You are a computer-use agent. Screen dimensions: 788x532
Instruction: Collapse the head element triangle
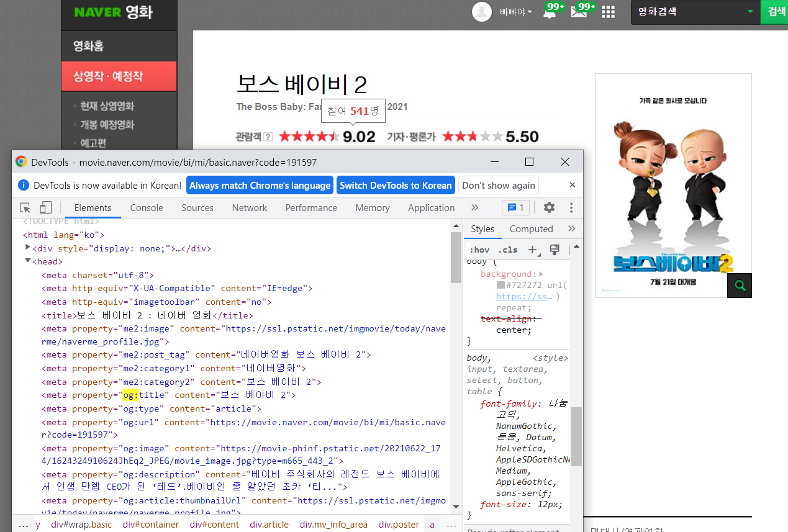coord(28,261)
